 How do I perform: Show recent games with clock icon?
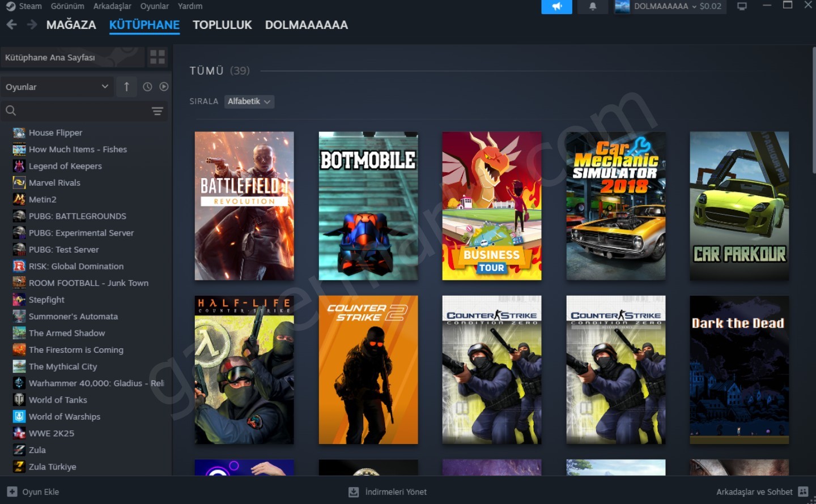click(147, 87)
